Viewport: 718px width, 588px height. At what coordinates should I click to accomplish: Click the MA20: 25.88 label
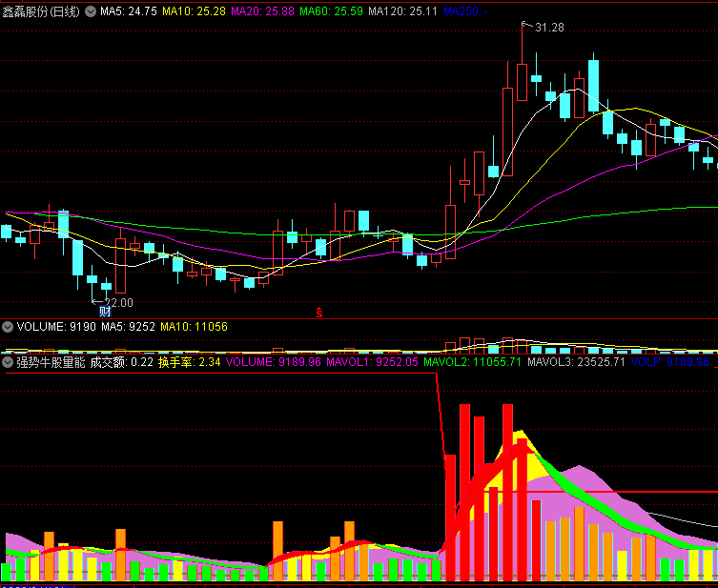point(262,11)
